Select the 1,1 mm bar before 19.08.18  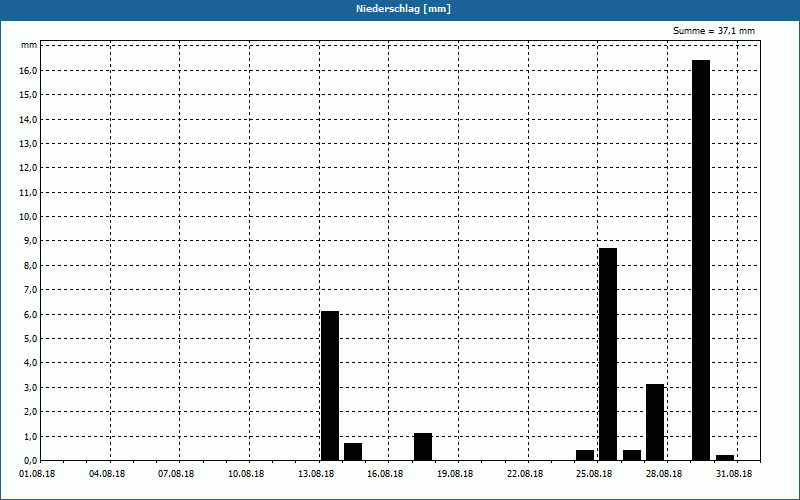click(x=423, y=447)
